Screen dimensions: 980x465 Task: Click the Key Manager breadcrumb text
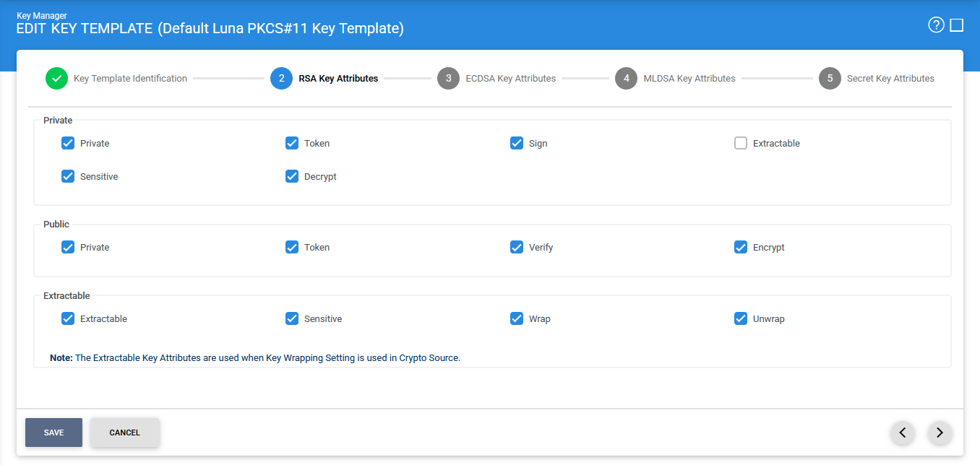point(41,15)
